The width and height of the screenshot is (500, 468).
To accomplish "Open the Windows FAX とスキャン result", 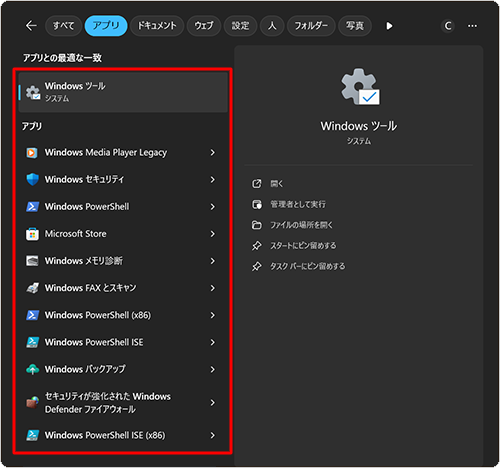I will pyautogui.click(x=91, y=288).
